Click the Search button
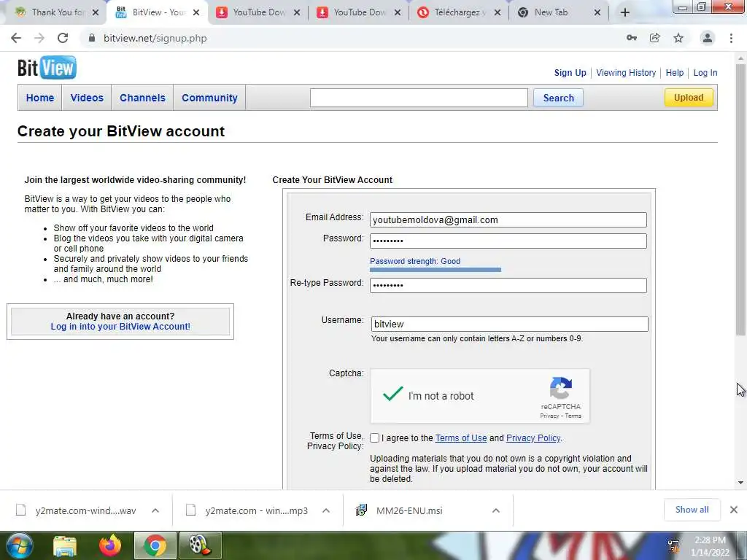Screen dimensions: 747x560 click(x=558, y=98)
